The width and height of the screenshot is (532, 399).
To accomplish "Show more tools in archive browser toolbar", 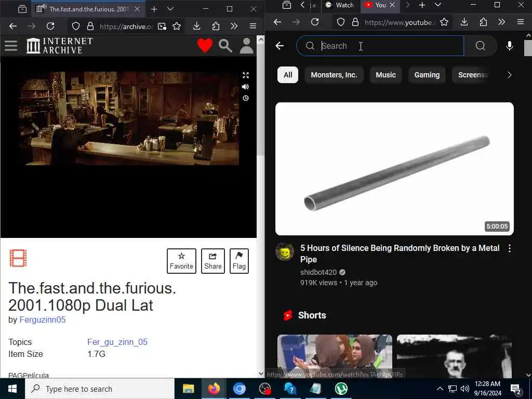I will [234, 26].
